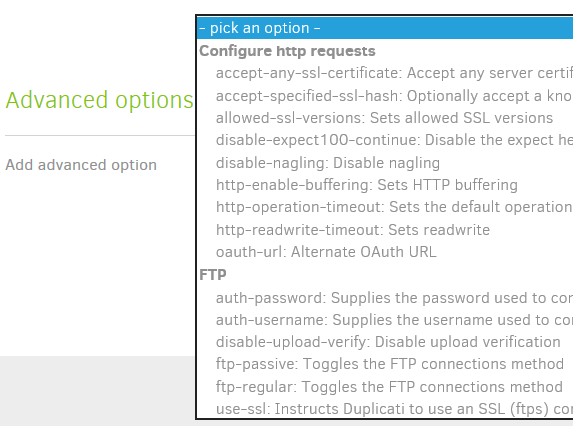The width and height of the screenshot is (573, 426).
Task: Pick disable-upload-verify option
Action: click(x=385, y=342)
